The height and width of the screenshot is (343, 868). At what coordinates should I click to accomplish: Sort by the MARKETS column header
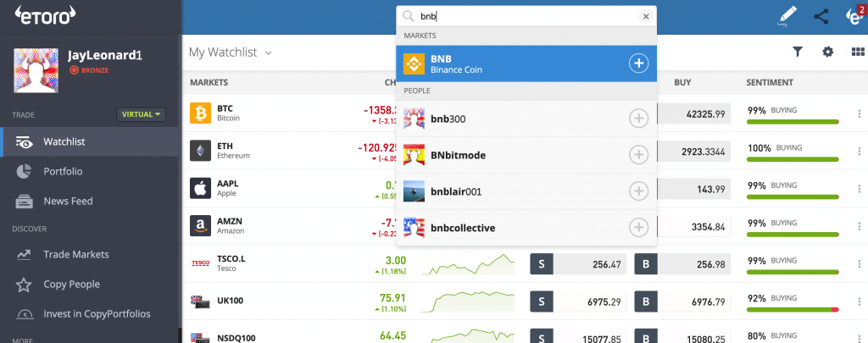coord(209,82)
